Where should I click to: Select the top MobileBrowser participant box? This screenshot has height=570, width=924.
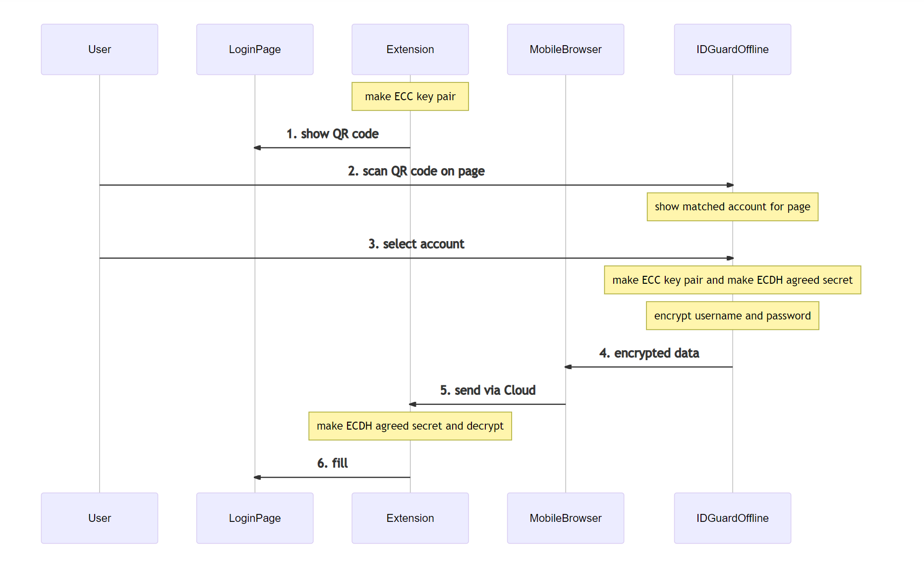pos(565,50)
